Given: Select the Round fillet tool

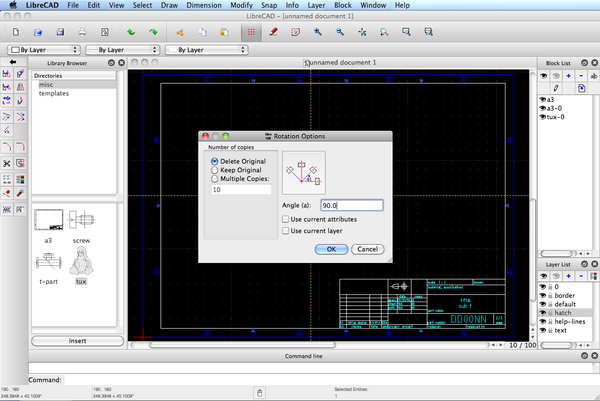Looking at the screenshot, I should point(20,147).
